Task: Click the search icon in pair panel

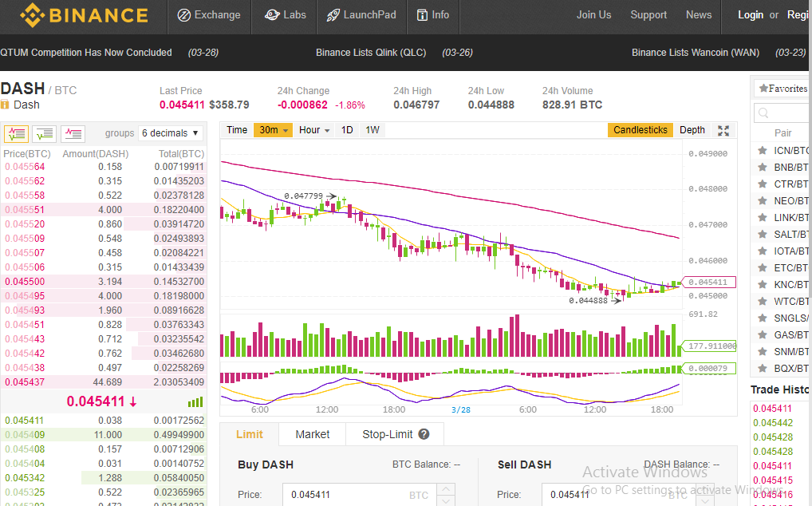Action: point(763,113)
